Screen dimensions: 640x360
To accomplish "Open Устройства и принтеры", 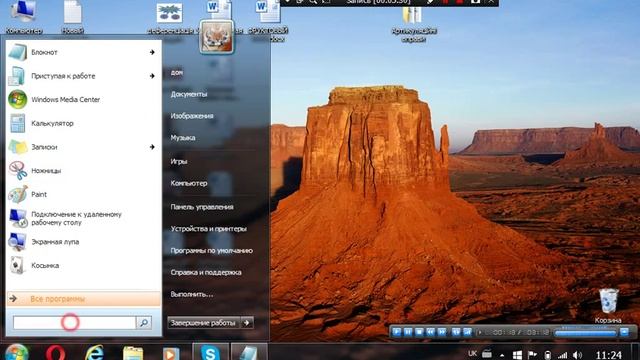I will [209, 229].
